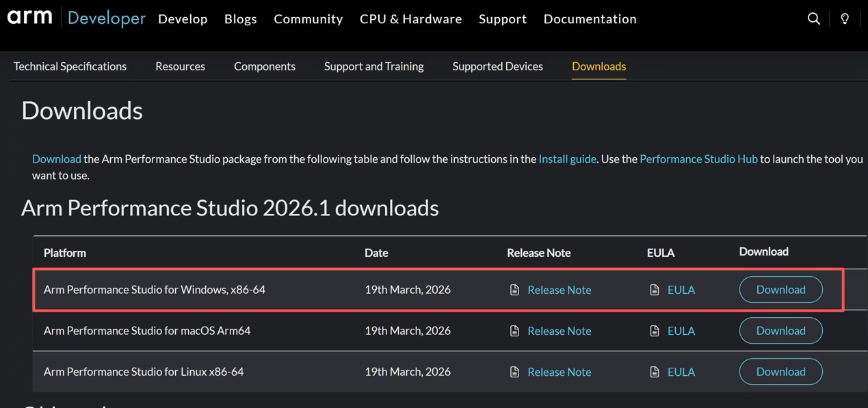Screen dimensions: 868x408
Task: Open the Blogs menu
Action: 241,19
